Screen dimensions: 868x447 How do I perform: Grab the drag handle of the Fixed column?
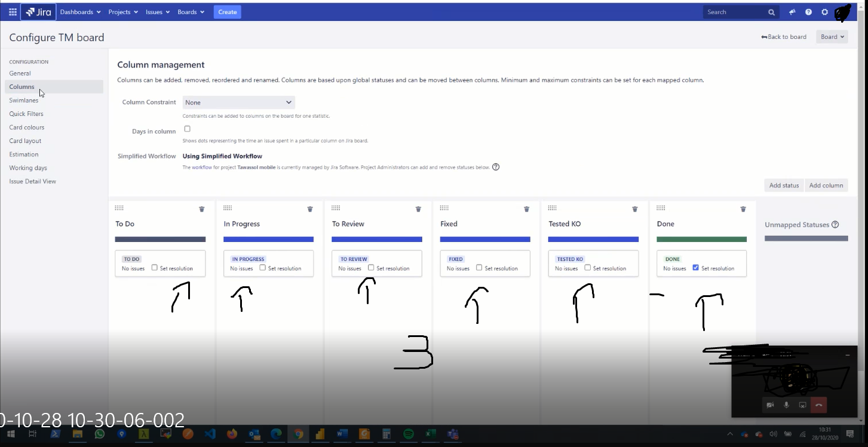444,208
